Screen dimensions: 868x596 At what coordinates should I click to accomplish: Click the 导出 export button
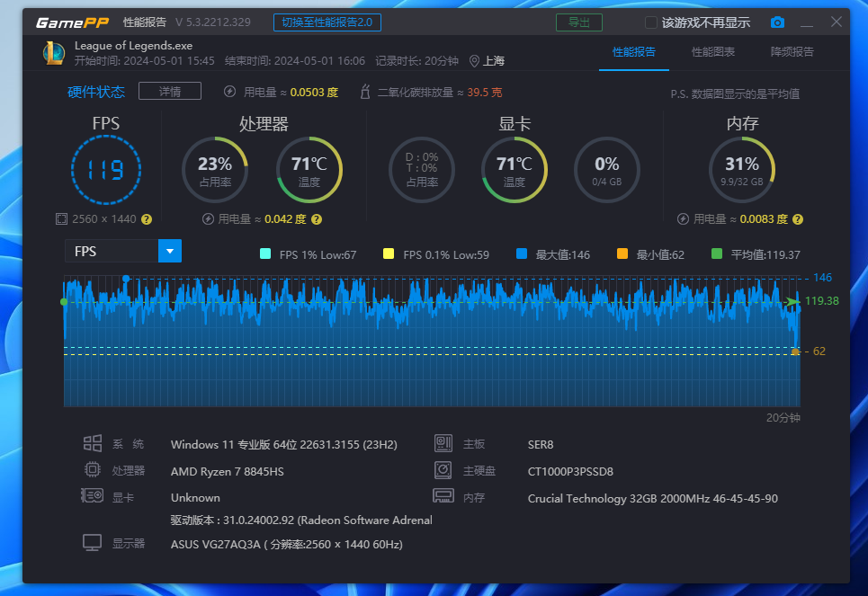coord(579,22)
